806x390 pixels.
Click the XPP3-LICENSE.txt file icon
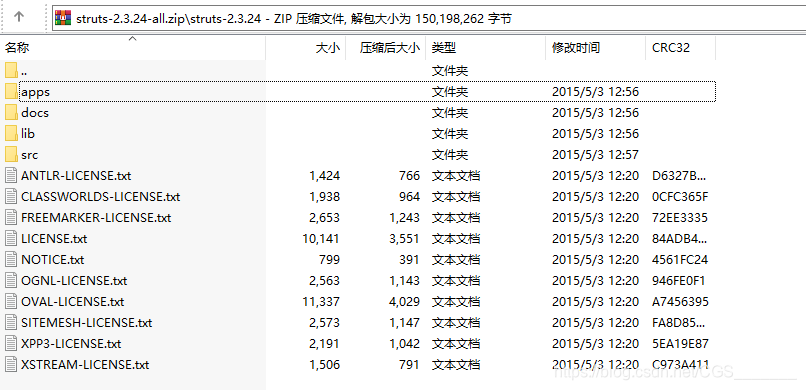[11, 344]
